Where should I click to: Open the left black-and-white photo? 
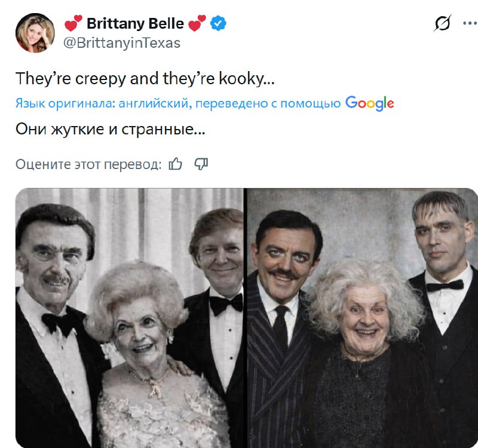click(129, 318)
